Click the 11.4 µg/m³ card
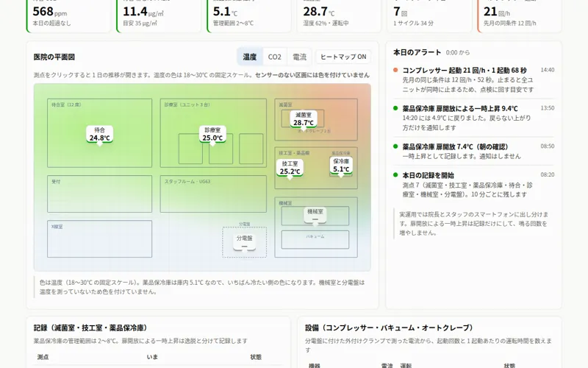Viewport: 588px width, 368px height. [159, 15]
